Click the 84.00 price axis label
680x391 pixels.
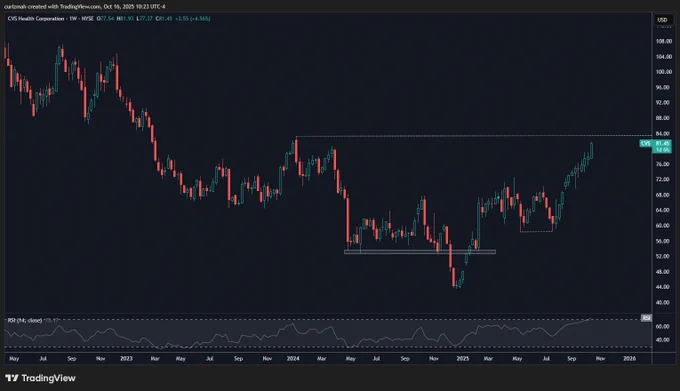(x=664, y=134)
